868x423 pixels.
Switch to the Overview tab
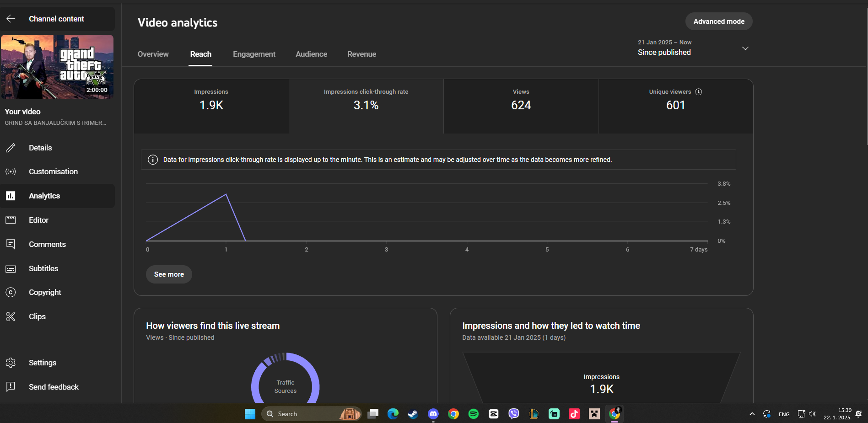click(153, 54)
